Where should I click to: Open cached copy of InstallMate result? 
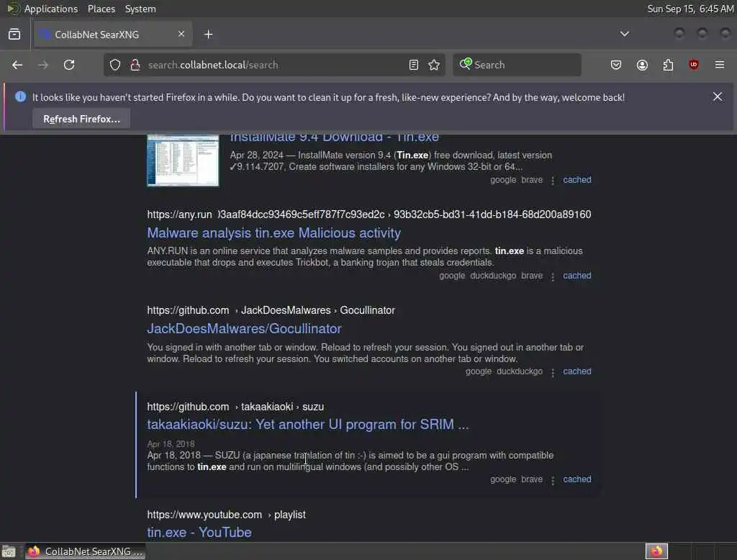coord(577,180)
